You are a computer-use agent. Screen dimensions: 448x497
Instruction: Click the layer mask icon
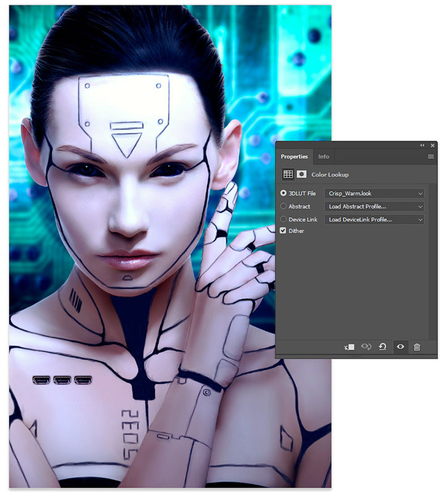302,174
